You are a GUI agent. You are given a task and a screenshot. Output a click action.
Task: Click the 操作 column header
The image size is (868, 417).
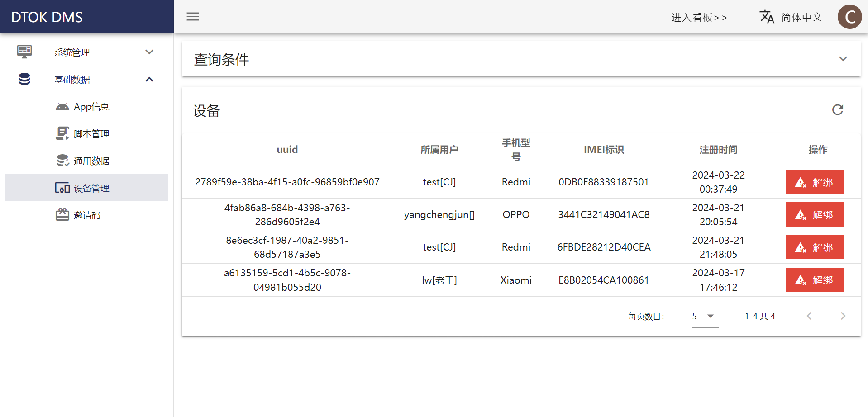coord(818,149)
